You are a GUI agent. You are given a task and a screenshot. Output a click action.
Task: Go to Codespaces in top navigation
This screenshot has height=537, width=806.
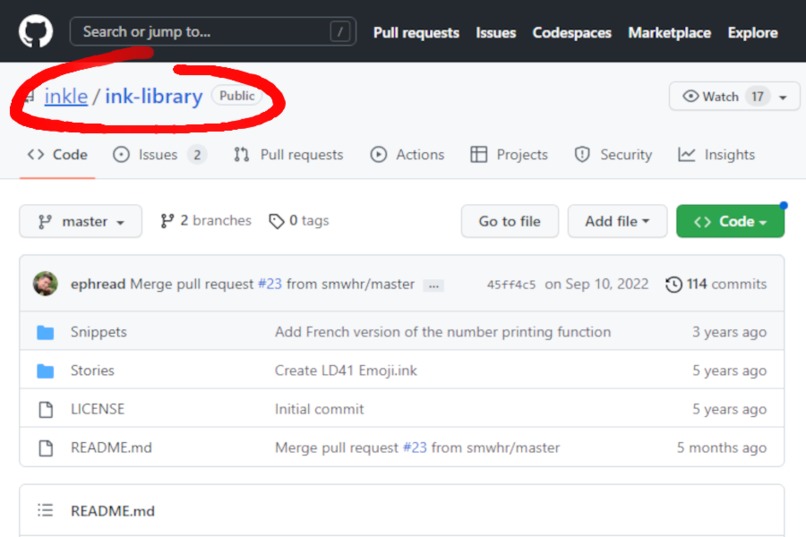tap(572, 32)
